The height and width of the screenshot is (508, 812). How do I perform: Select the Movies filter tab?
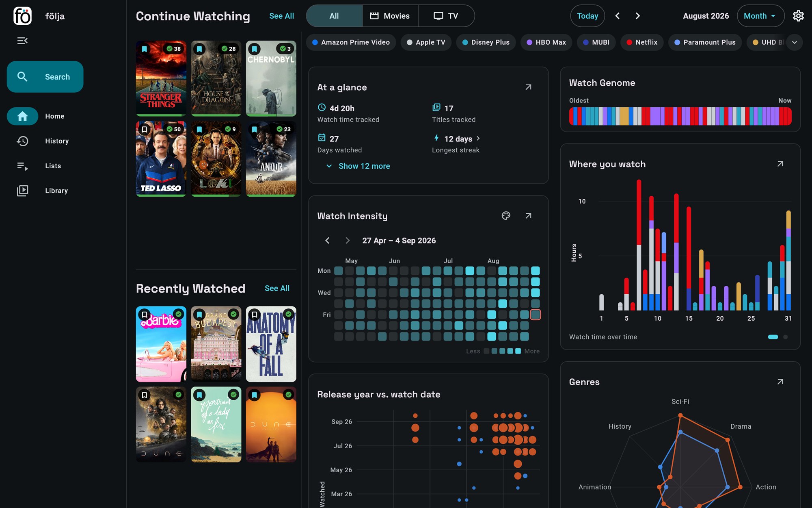point(390,16)
